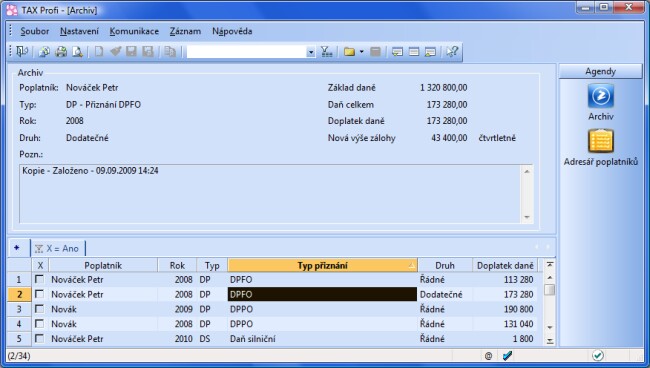
Task: Click the second diskette save icon
Action: pyautogui.click(x=148, y=52)
